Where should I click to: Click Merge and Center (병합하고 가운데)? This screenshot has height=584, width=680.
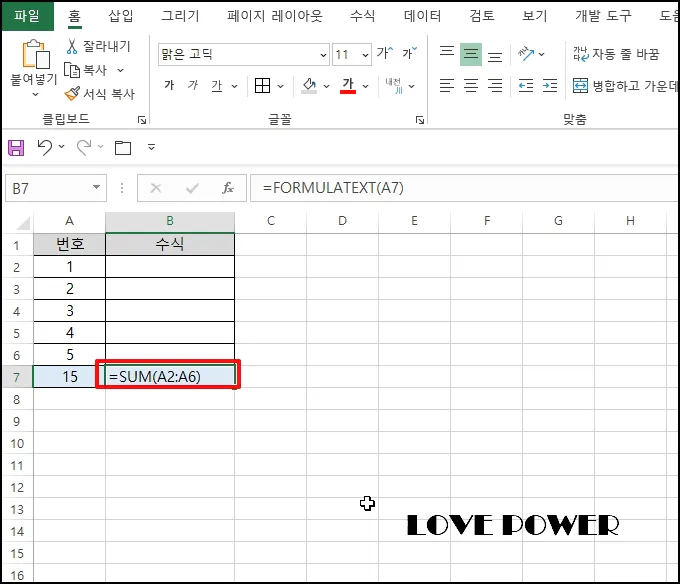click(x=625, y=85)
